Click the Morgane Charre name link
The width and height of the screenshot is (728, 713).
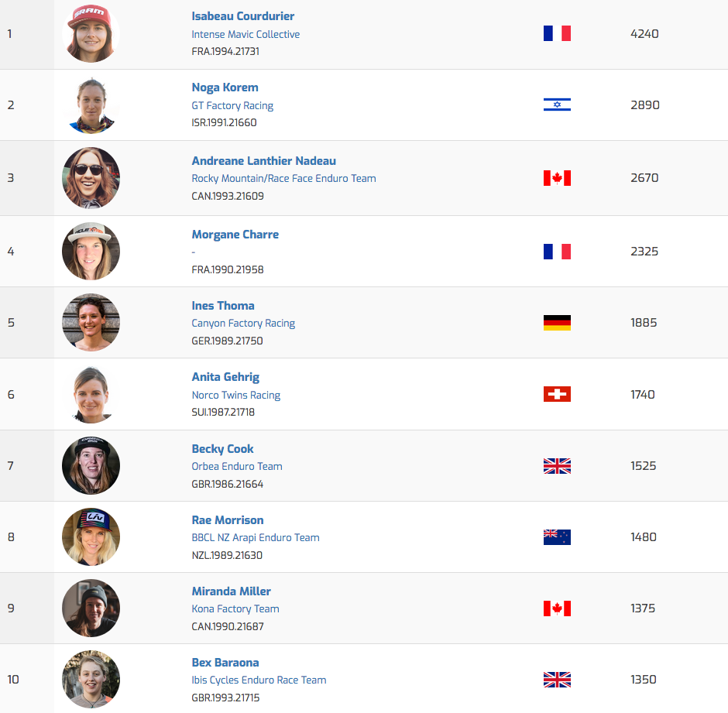click(x=235, y=235)
